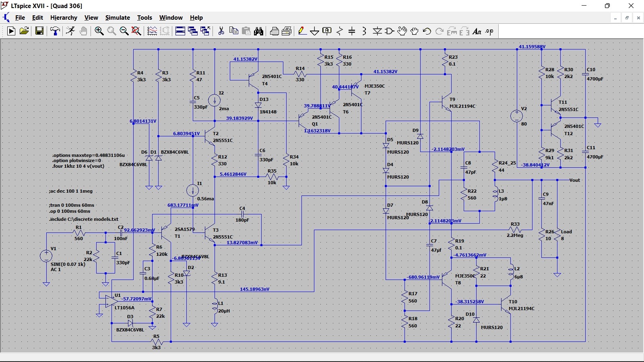Create a new schematic from toolbar

pos(11,31)
